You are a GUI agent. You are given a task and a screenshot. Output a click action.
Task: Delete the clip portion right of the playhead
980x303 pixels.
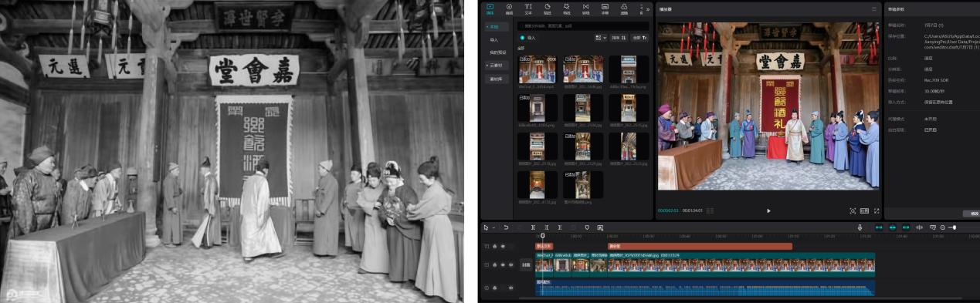click(560, 227)
